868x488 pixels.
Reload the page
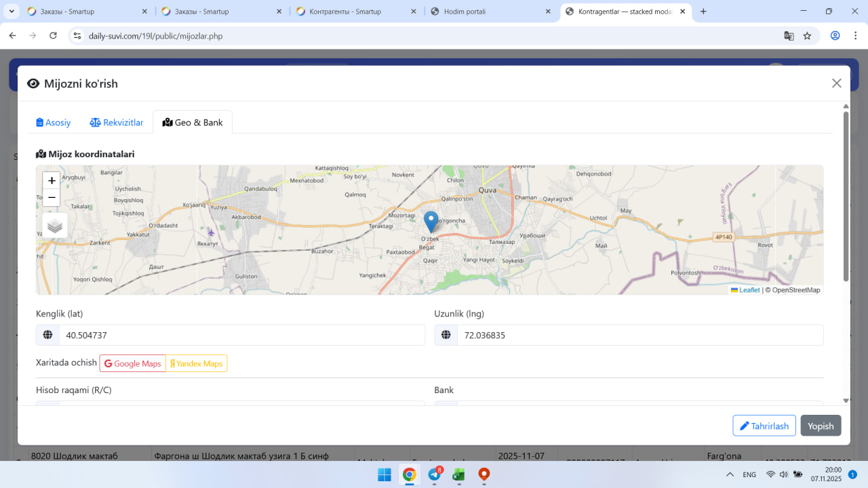point(53,36)
